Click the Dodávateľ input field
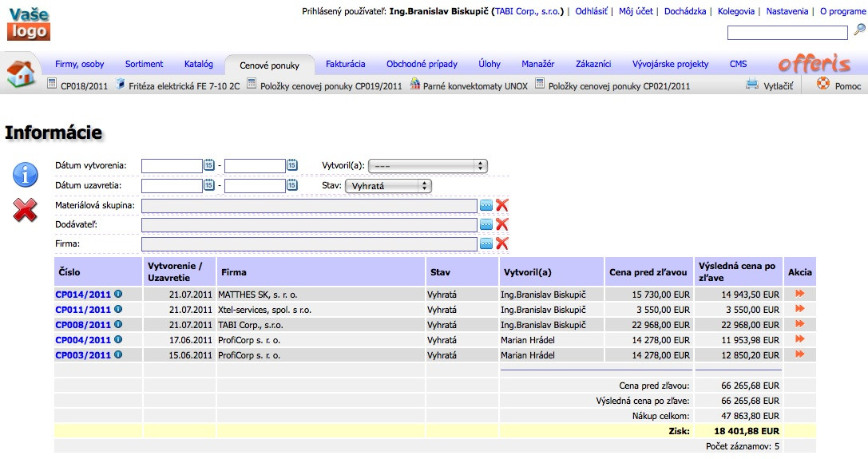The image size is (868, 459). coord(309,225)
